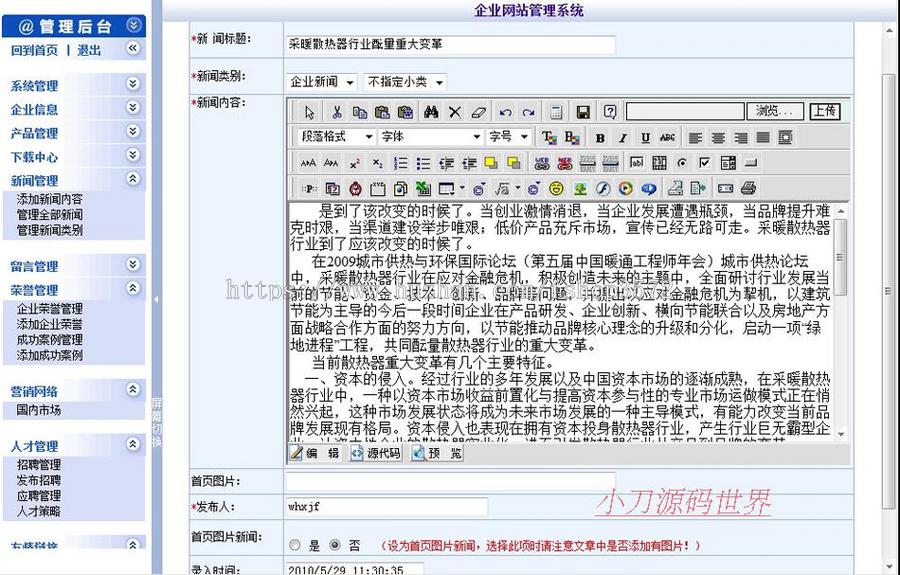Click 浏览 browse button

pos(775,111)
